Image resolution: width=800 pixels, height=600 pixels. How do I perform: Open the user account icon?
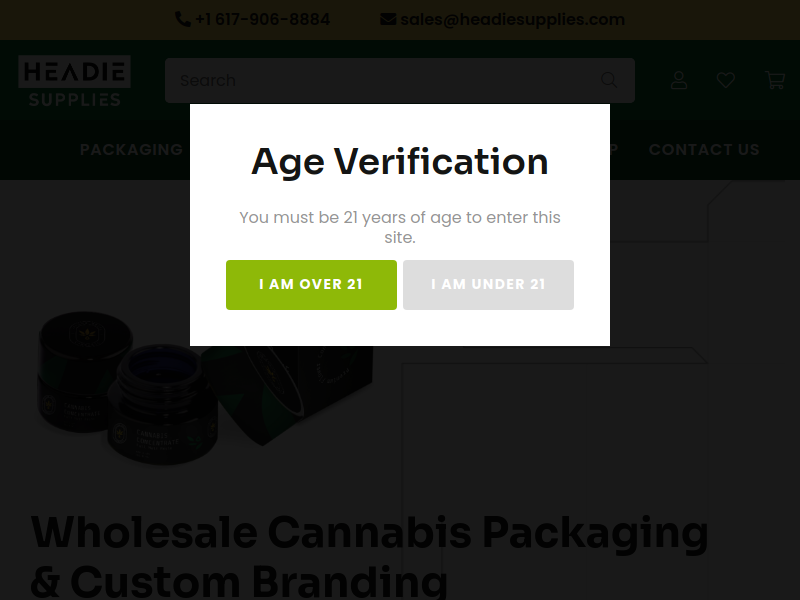[x=679, y=80]
